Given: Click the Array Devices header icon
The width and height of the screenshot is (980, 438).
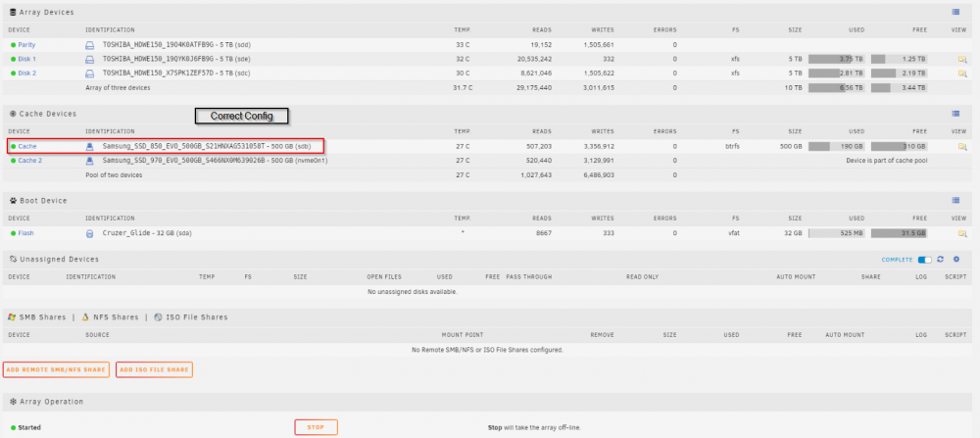Looking at the screenshot, I should click(13, 12).
